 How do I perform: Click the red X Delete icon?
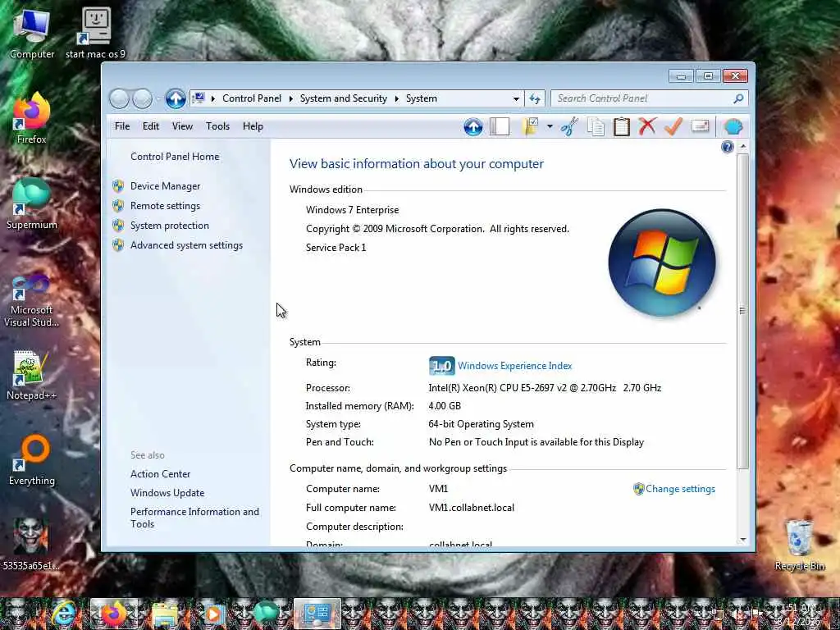tap(647, 127)
